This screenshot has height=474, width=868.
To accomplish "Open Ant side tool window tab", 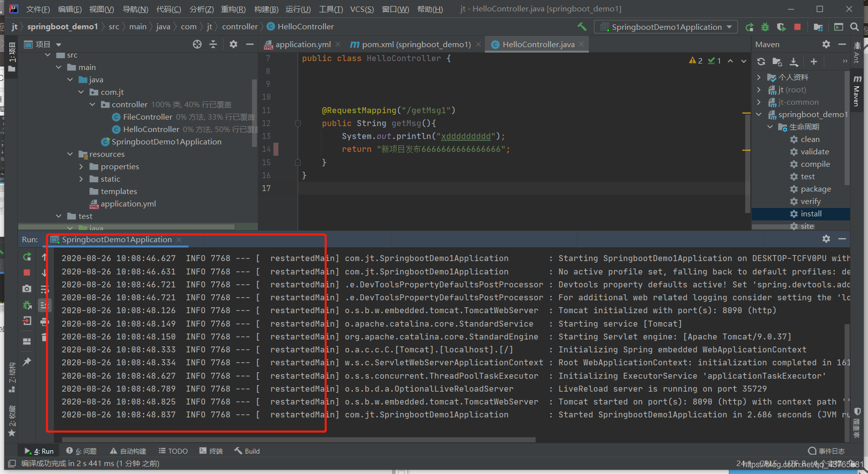I will (x=857, y=53).
